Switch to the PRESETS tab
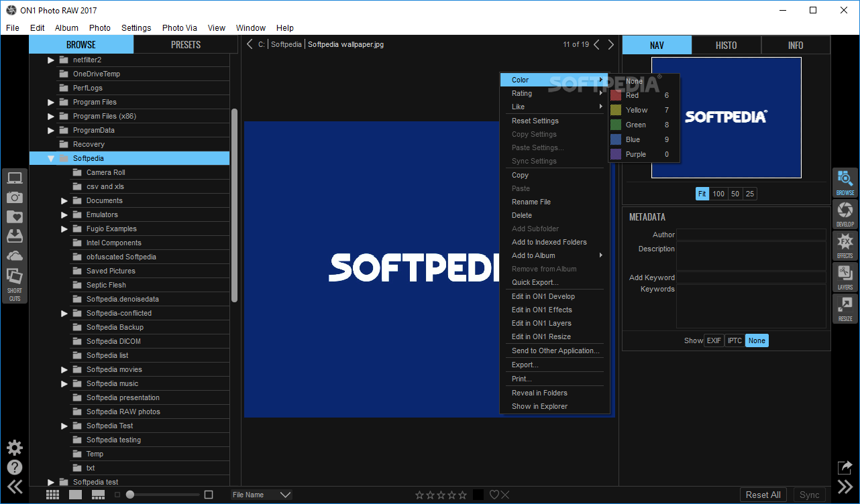 point(186,45)
